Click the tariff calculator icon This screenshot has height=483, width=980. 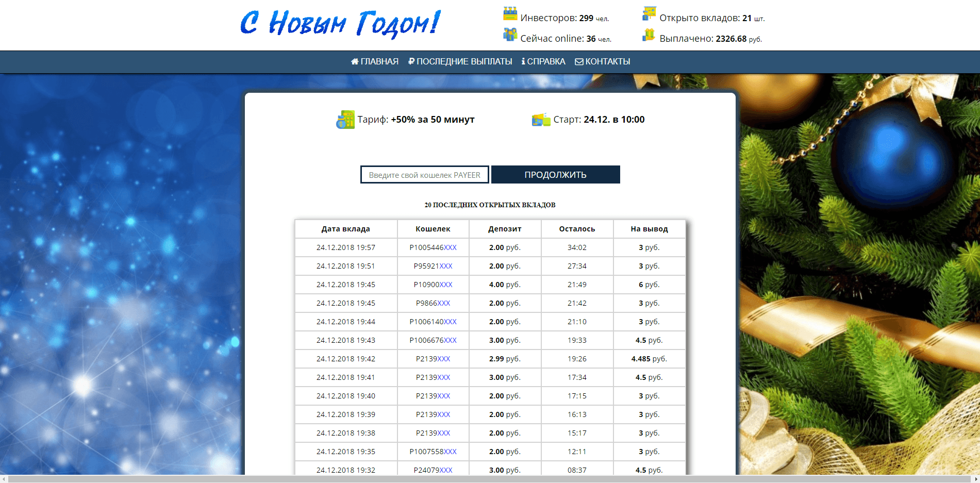click(345, 120)
